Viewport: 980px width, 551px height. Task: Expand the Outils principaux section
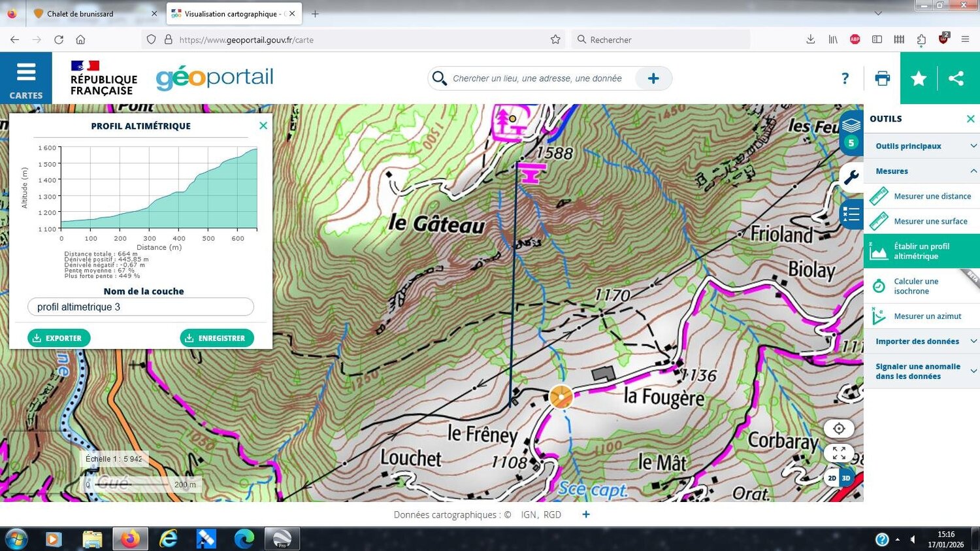922,146
